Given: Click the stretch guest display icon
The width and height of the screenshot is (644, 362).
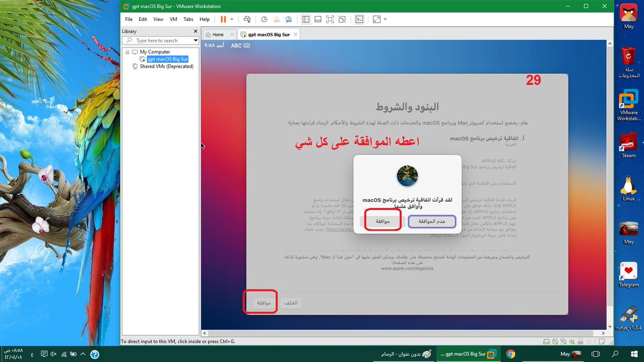Looking at the screenshot, I should 377,19.
